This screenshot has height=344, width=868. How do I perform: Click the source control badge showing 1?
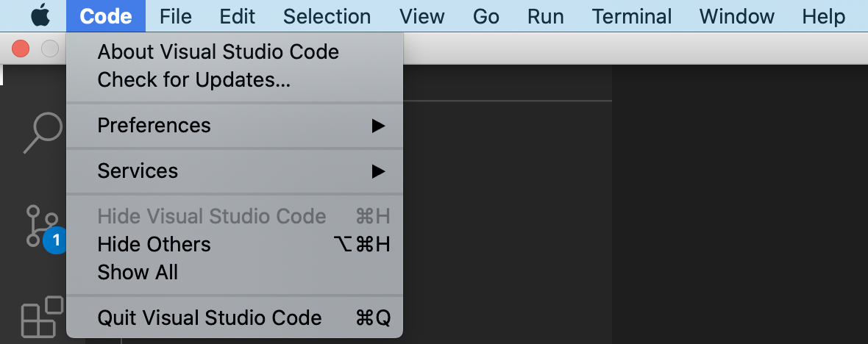(x=55, y=240)
